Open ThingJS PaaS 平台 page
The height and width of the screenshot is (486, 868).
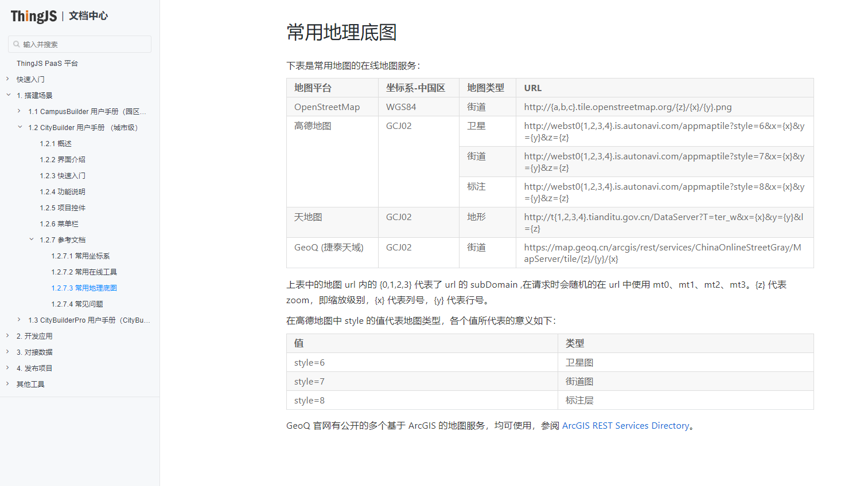click(47, 64)
